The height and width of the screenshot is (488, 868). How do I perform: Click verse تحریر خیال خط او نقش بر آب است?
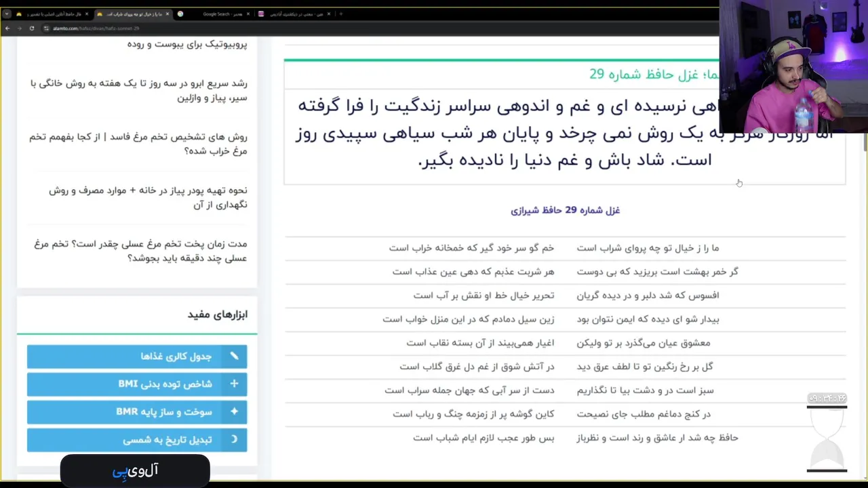[484, 296]
